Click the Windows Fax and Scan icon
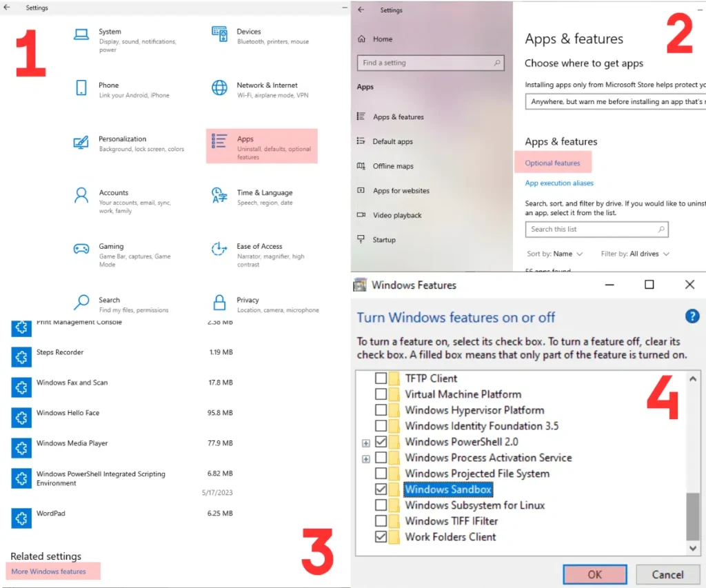The height and width of the screenshot is (588, 706). 21,387
